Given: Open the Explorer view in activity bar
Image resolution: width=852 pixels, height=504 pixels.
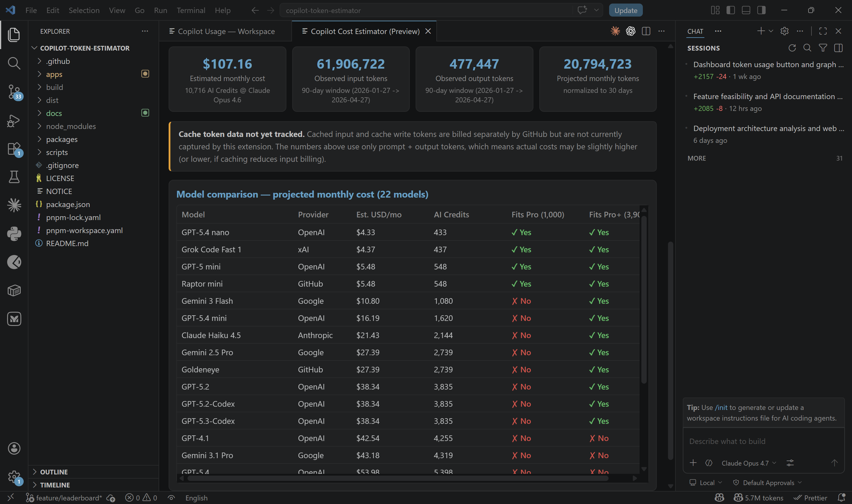Looking at the screenshot, I should [x=14, y=35].
